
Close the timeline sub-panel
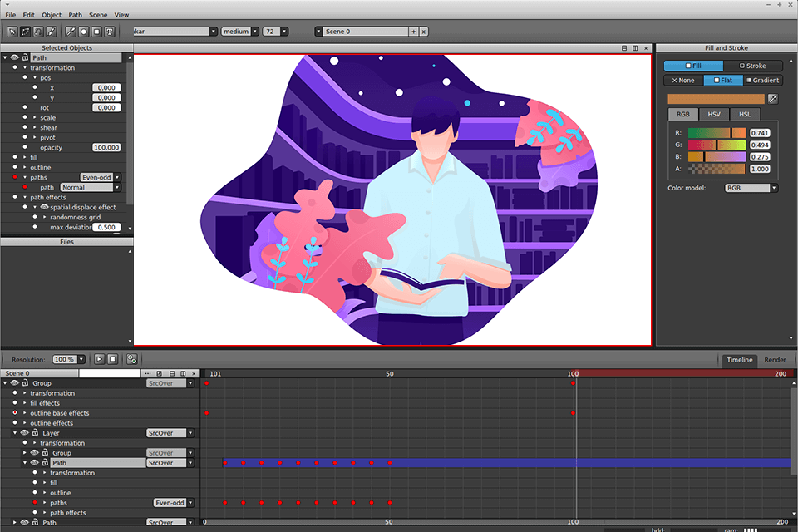pos(194,374)
